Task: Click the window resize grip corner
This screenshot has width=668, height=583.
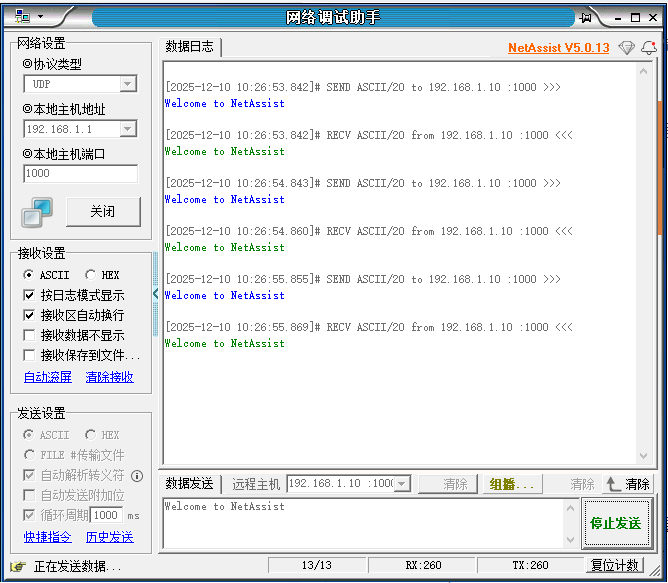Action: pos(654,569)
